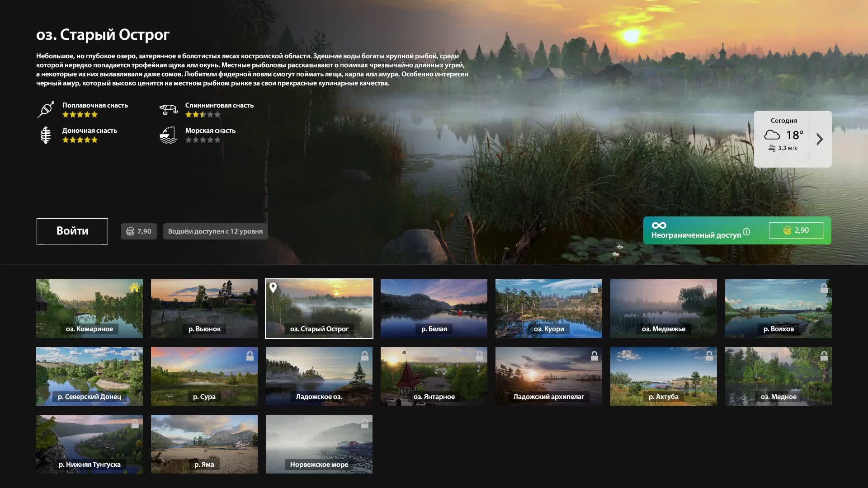The height and width of the screenshot is (488, 868).
Task: Buy unlimited access for 2,90
Action: coord(796,230)
